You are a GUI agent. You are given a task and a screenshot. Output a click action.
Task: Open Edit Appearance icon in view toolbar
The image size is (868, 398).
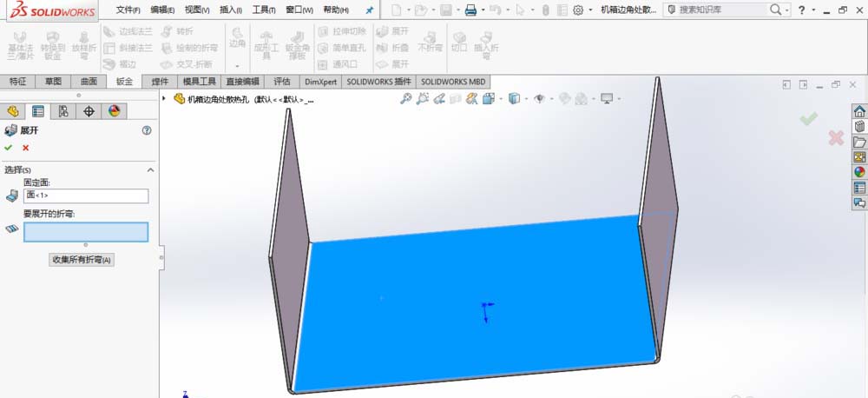tap(564, 99)
